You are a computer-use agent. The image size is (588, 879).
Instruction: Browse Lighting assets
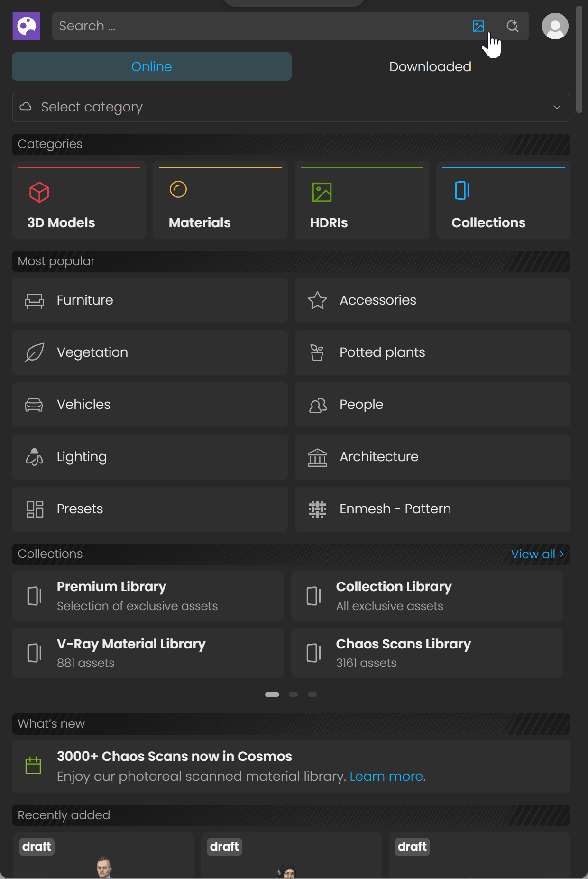tap(150, 457)
